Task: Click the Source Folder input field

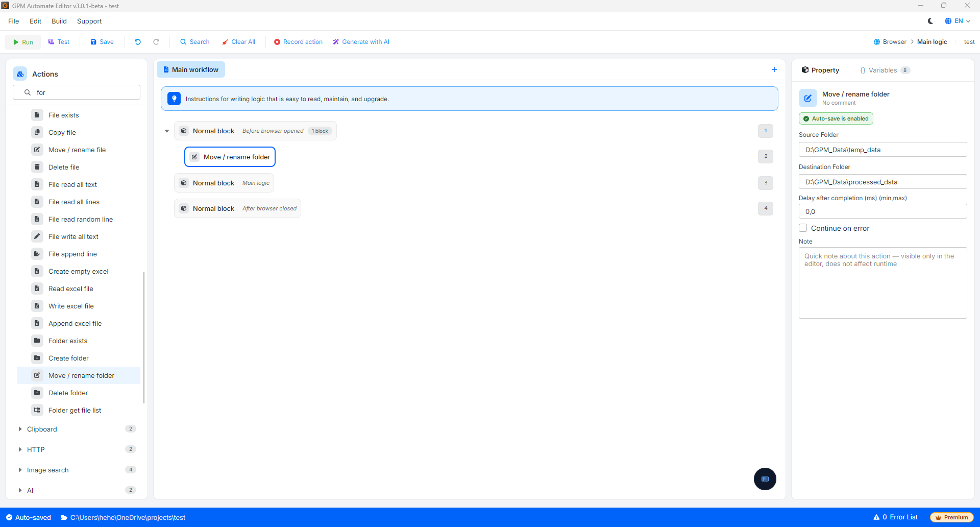Action: click(883, 150)
